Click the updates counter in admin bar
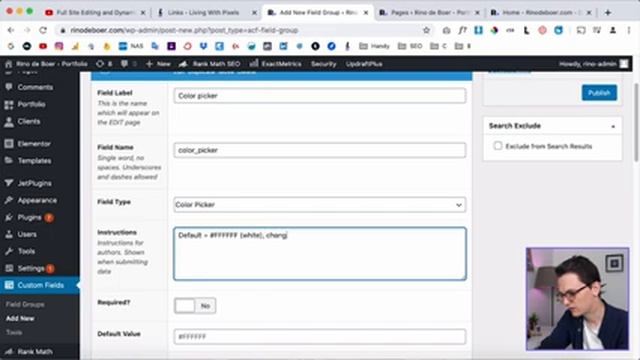The image size is (640, 360). tap(104, 64)
